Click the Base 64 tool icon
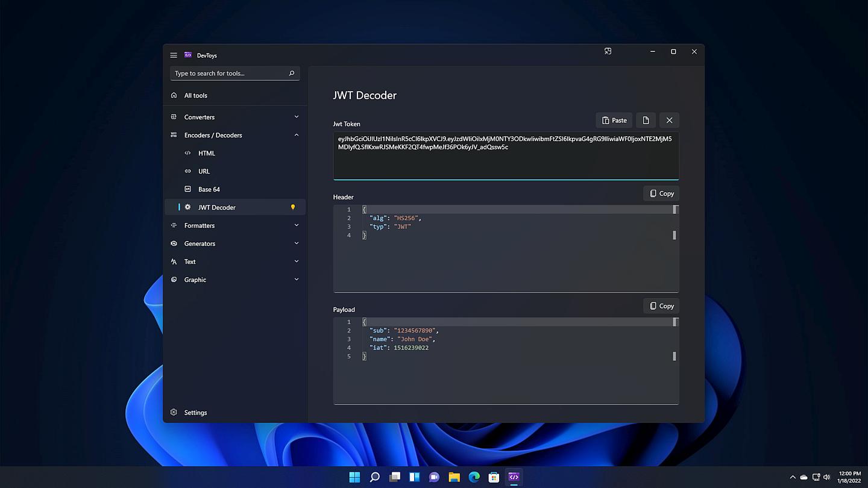 [187, 189]
